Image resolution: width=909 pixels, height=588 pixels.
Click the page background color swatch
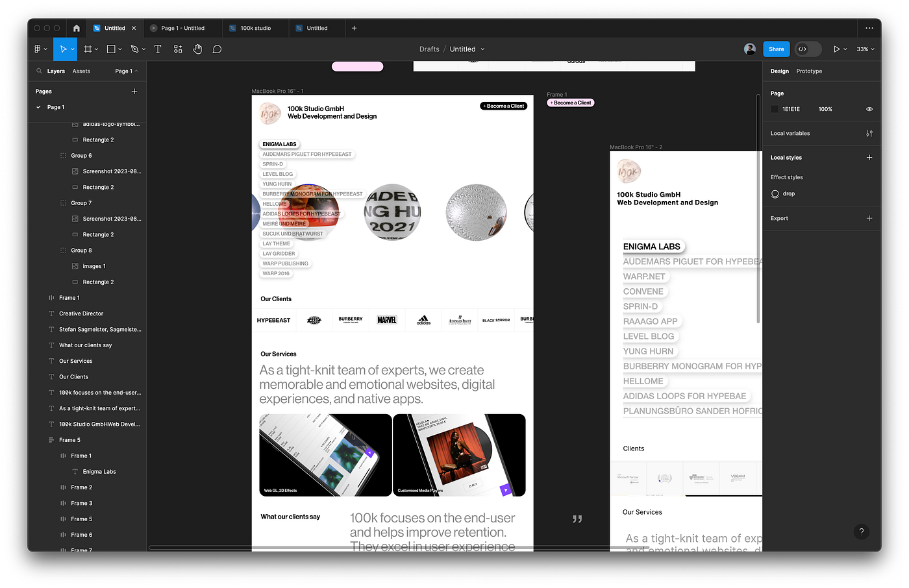coord(775,109)
